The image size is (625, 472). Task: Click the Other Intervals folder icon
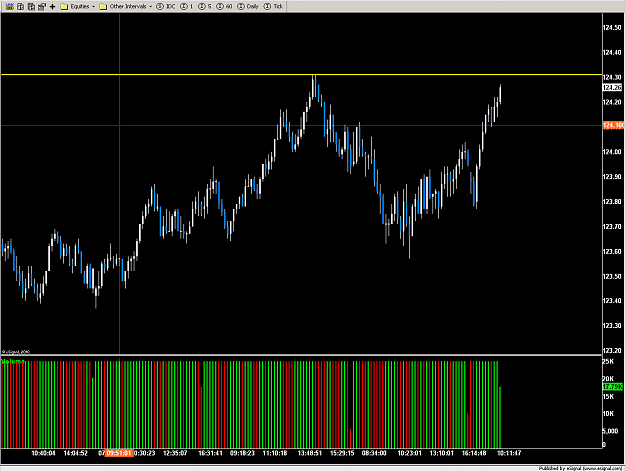(x=103, y=6)
